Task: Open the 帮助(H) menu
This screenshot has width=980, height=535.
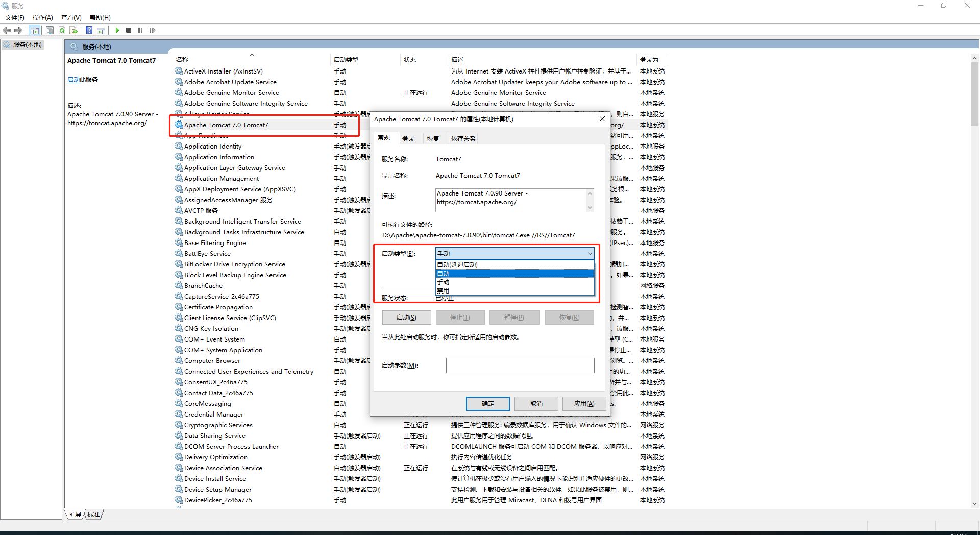Action: [x=100, y=17]
